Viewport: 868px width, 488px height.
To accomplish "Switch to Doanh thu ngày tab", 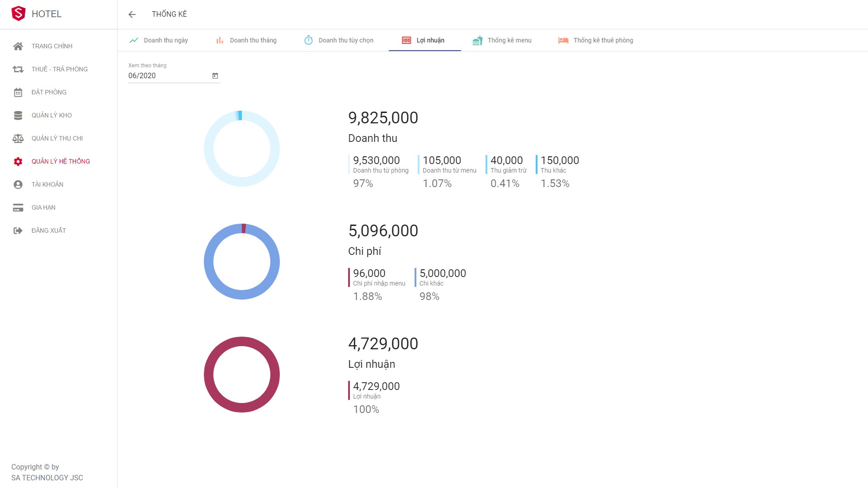I will pyautogui.click(x=159, y=40).
